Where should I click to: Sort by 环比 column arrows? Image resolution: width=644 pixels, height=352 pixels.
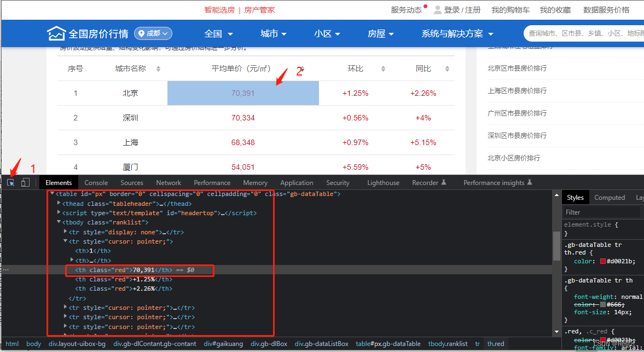(x=383, y=69)
